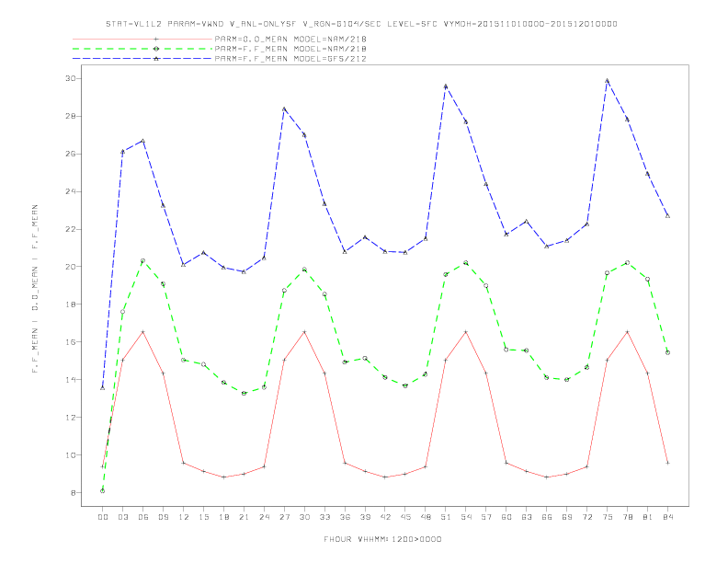The height and width of the screenshot is (563, 728).
Task: Click the y-axis tick label 10
Action: pos(70,454)
